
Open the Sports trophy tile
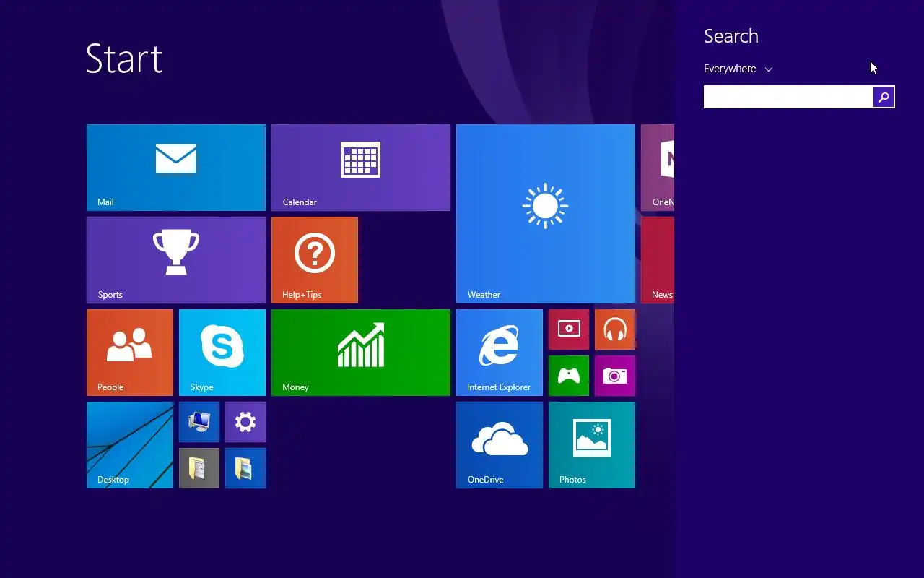pos(176,260)
